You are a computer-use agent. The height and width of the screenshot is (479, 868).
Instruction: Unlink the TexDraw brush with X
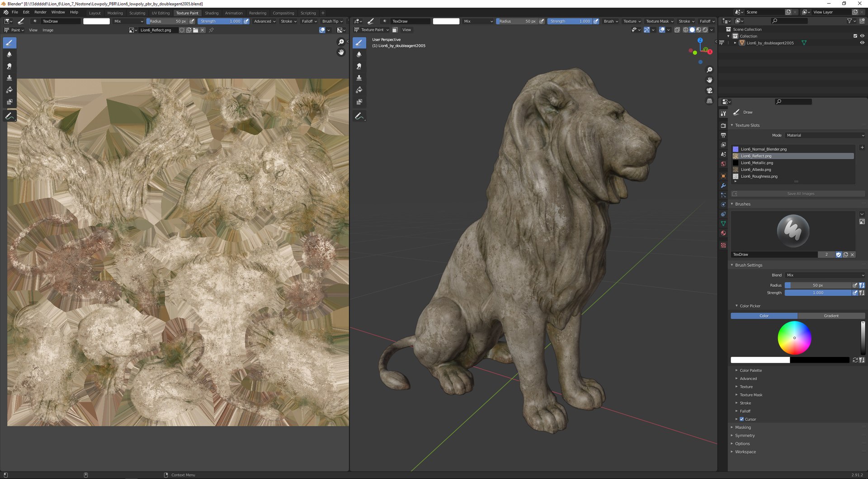(852, 255)
